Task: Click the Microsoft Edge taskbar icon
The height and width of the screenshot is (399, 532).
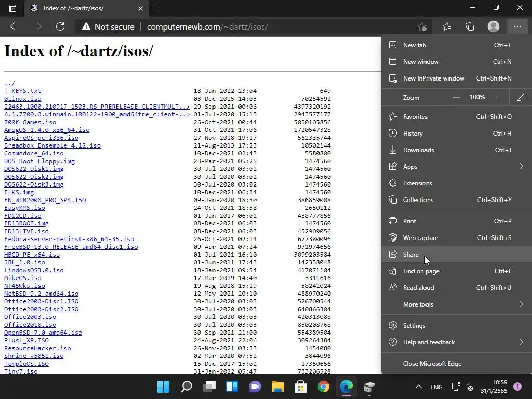Action: pyautogui.click(x=347, y=387)
